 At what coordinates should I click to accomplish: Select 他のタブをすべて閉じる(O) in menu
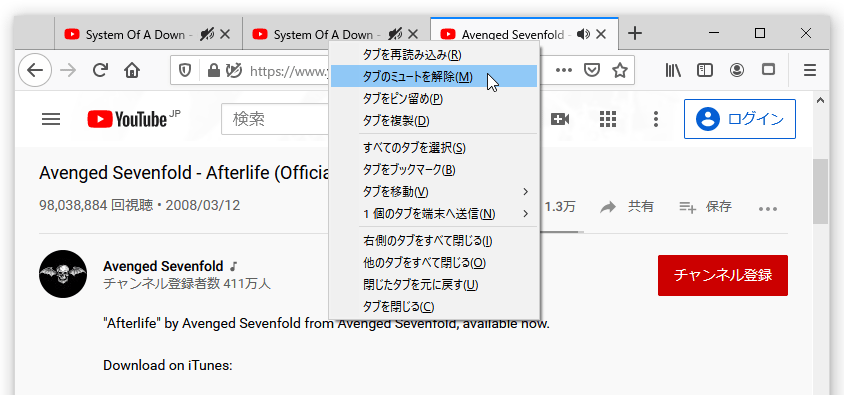434,263
